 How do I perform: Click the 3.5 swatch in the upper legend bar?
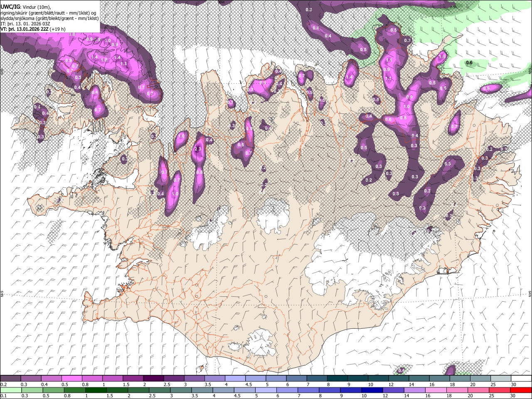(215, 379)
